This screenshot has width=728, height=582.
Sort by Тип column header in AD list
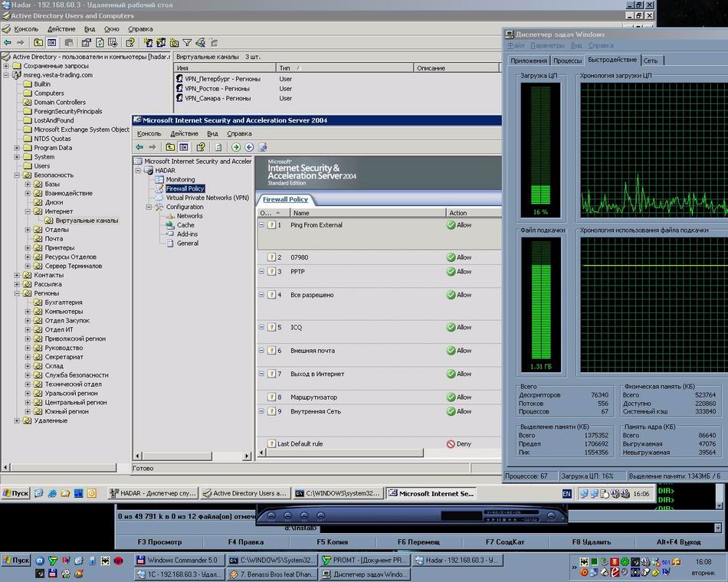tap(345, 67)
